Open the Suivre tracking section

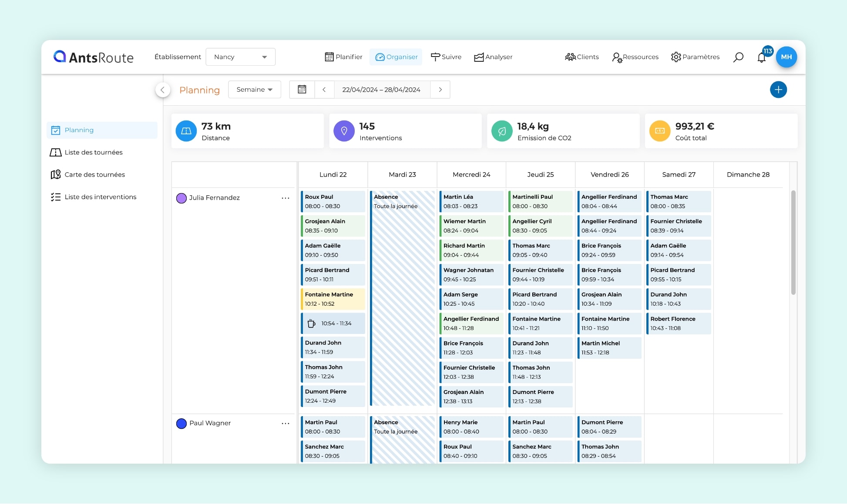tap(446, 57)
